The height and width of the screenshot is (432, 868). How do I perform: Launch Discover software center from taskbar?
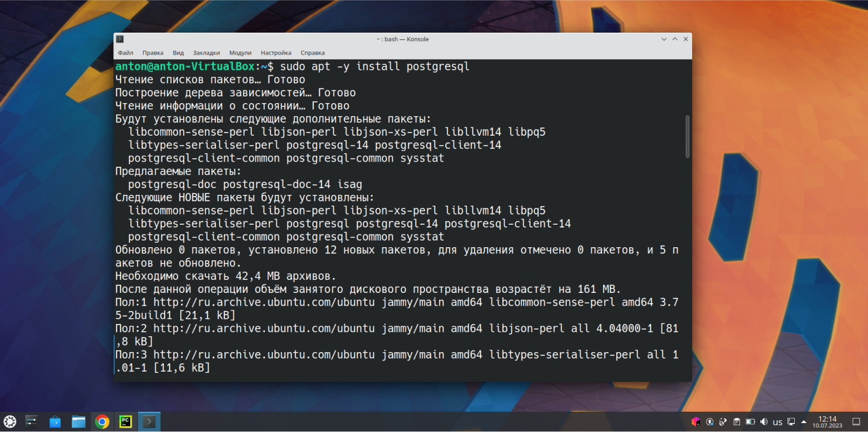(55, 421)
